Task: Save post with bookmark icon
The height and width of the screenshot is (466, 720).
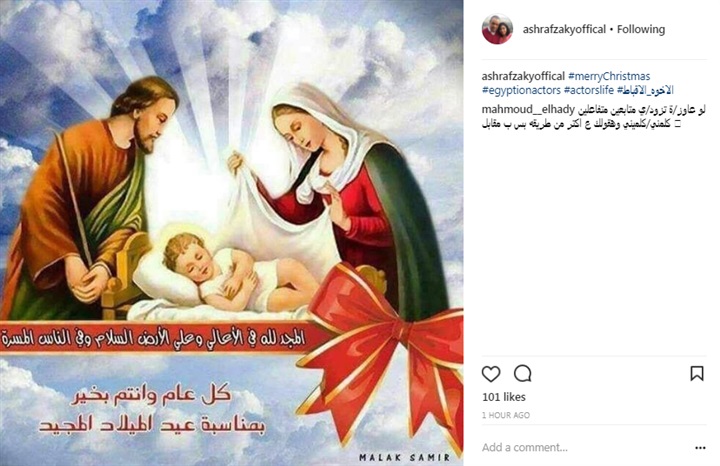Action: click(697, 374)
